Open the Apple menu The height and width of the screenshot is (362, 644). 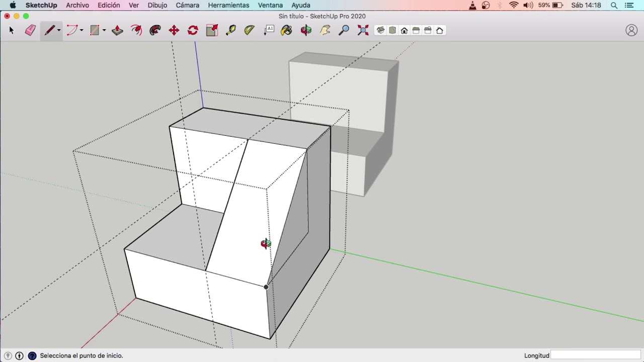click(x=13, y=5)
